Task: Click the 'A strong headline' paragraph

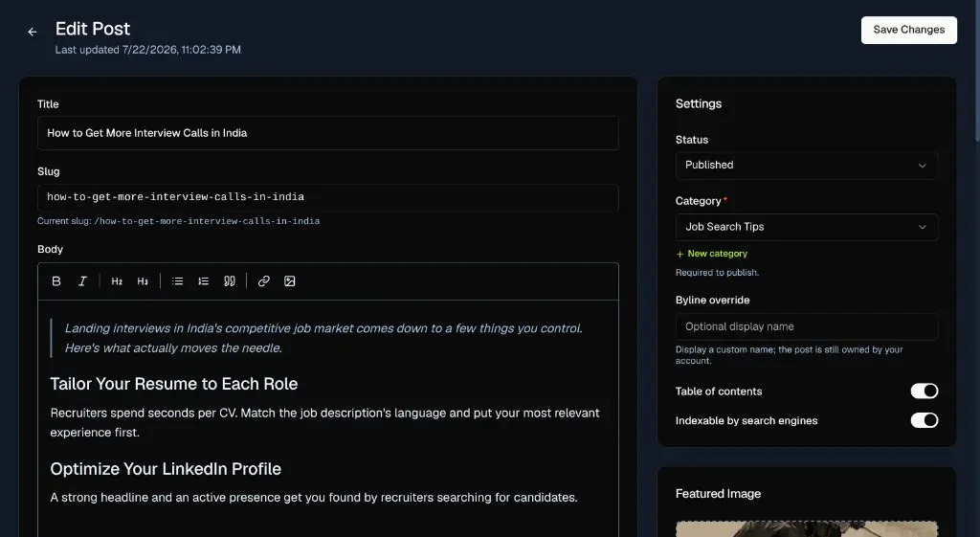Action: (314, 498)
